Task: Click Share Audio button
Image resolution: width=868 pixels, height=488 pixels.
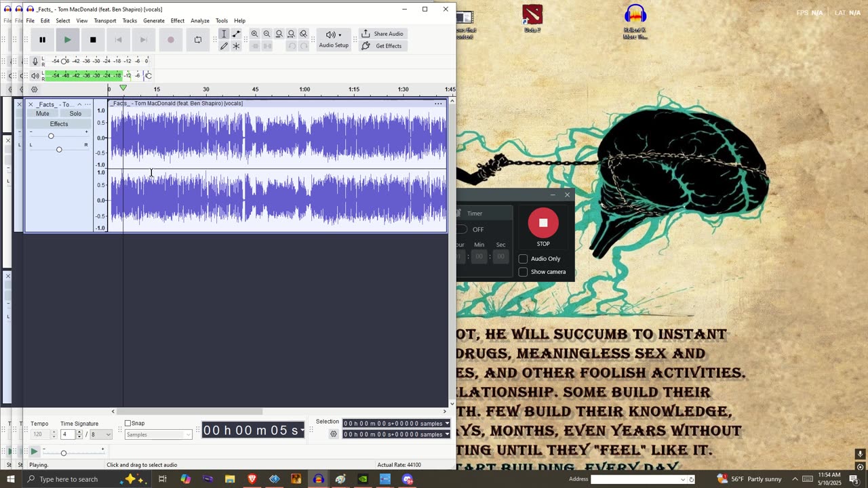Action: [382, 34]
